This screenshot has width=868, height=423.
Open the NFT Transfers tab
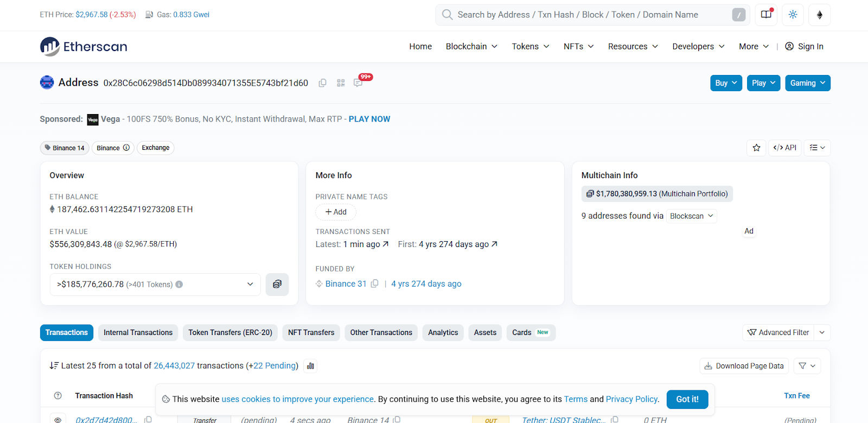pyautogui.click(x=311, y=333)
